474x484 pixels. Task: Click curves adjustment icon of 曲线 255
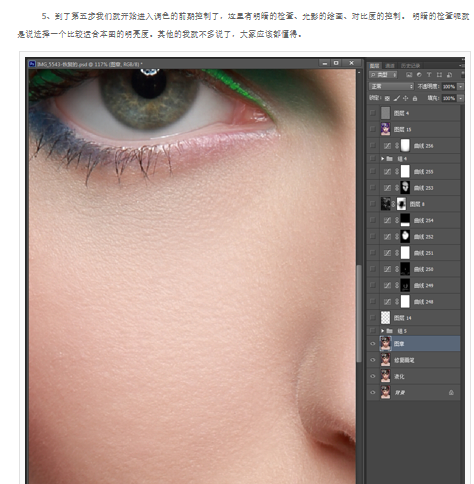[387, 172]
